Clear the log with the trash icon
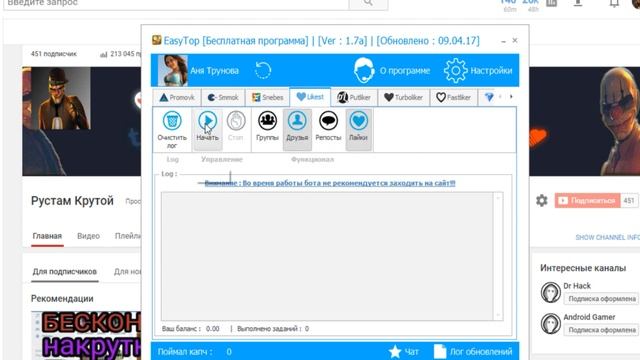Viewport: 640px width, 360px height. point(172,129)
